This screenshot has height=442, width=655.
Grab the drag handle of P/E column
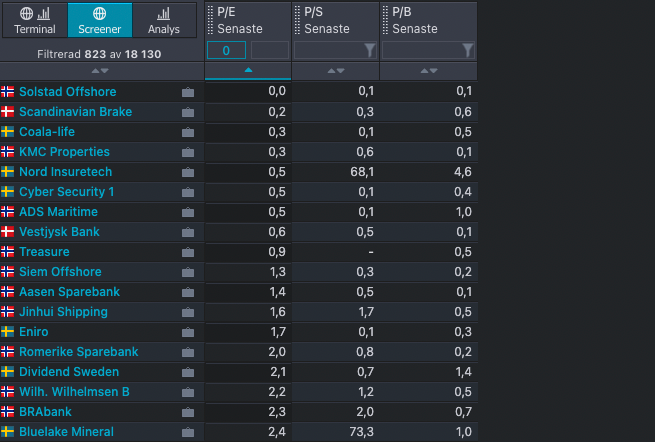point(209,20)
